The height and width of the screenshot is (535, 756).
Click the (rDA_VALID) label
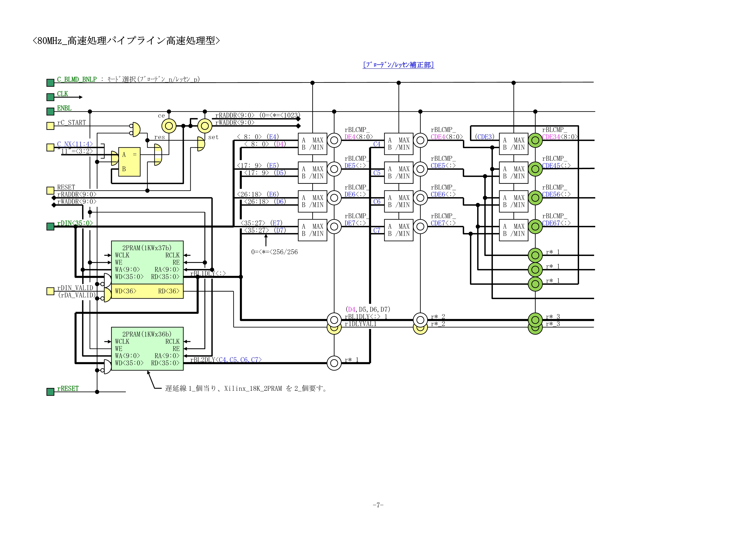coord(77,295)
